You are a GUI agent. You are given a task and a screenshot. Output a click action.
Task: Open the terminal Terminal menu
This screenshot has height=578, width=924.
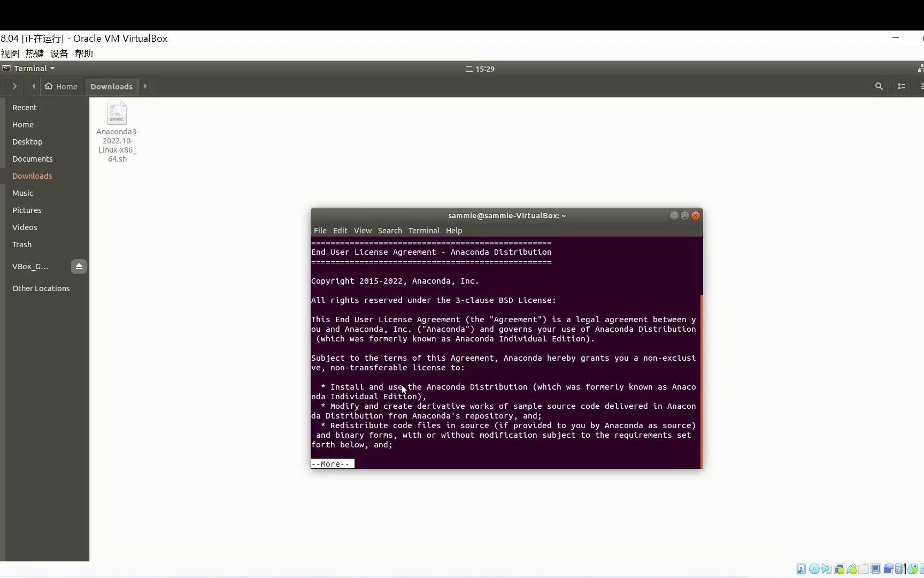tap(424, 231)
